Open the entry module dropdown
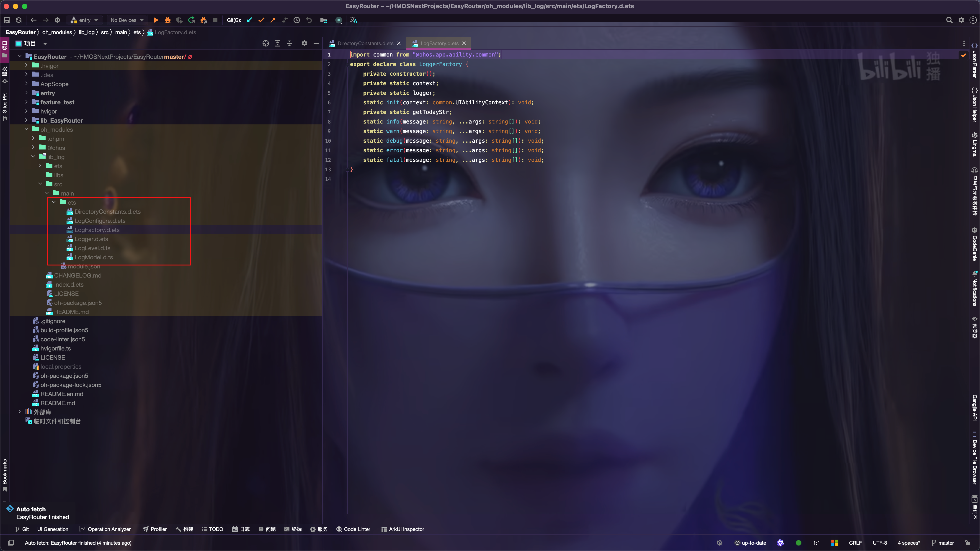The image size is (980, 551). coord(85,20)
